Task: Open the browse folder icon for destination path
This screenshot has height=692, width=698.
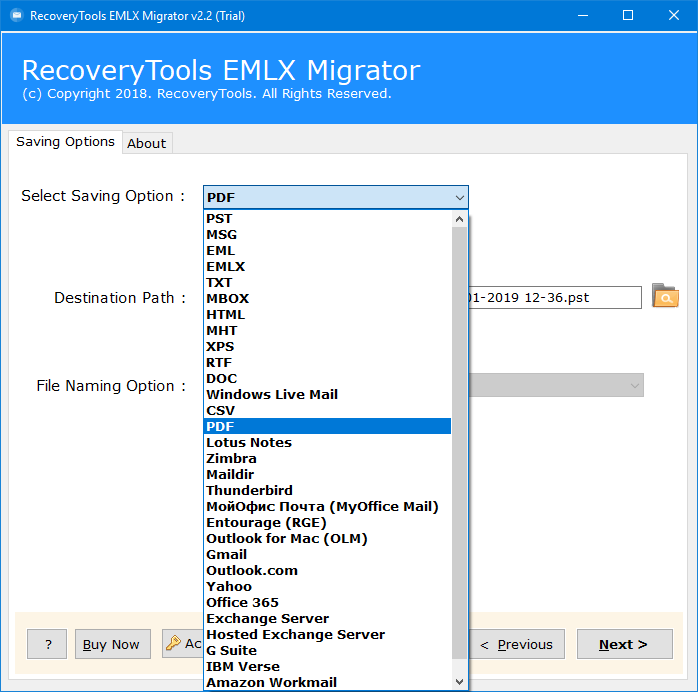Action: (665, 296)
